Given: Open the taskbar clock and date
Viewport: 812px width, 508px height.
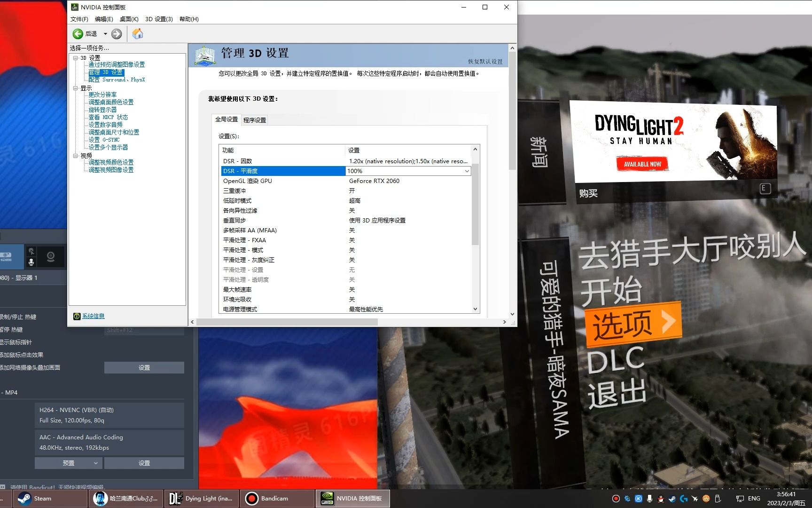Looking at the screenshot, I should tap(786, 499).
